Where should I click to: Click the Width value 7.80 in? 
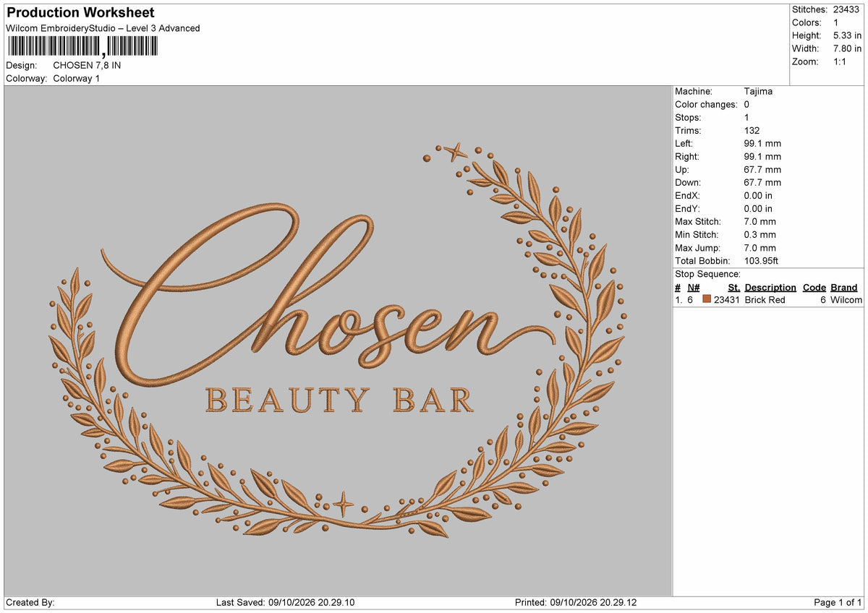click(847, 48)
